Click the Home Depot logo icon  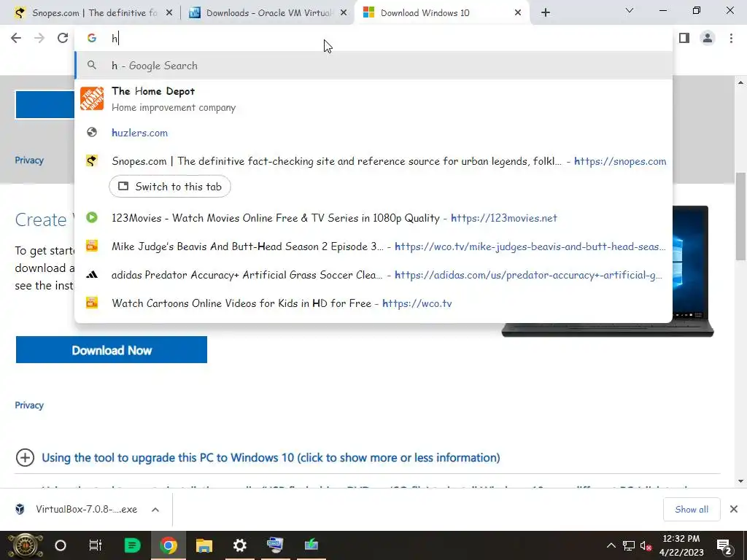[92, 98]
